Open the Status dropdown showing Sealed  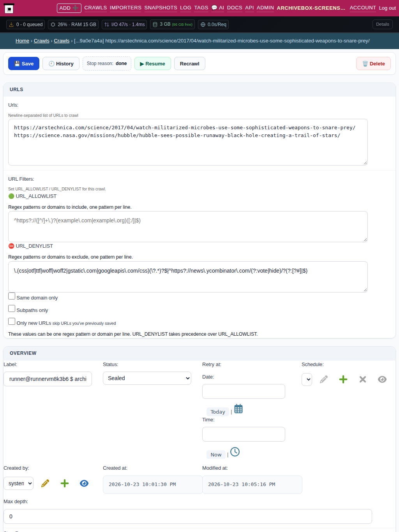[147, 378]
